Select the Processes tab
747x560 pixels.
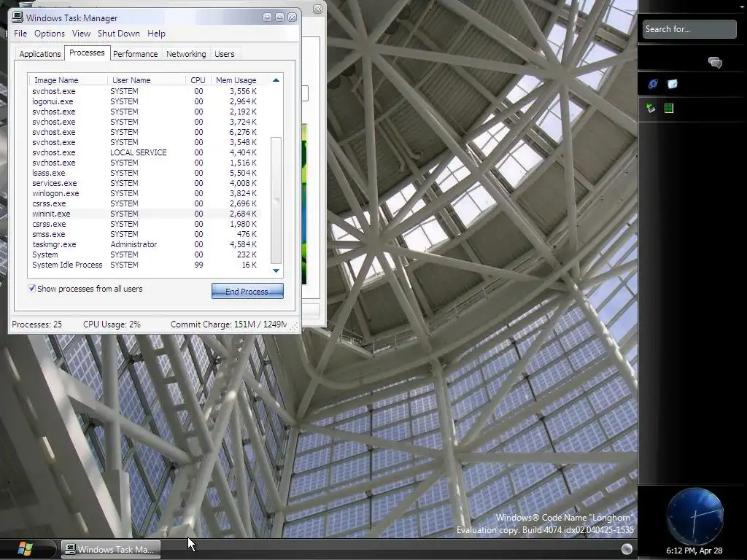[x=87, y=52]
